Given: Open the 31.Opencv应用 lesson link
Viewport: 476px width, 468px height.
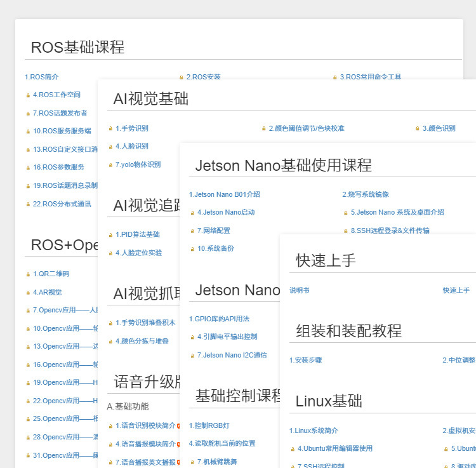Looking at the screenshot, I should (x=65, y=455).
